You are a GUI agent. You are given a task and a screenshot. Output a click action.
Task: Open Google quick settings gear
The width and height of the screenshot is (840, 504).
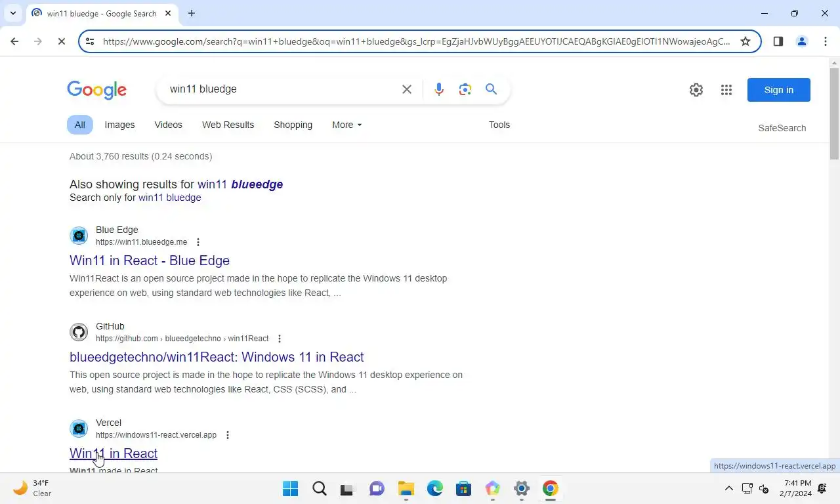696,90
